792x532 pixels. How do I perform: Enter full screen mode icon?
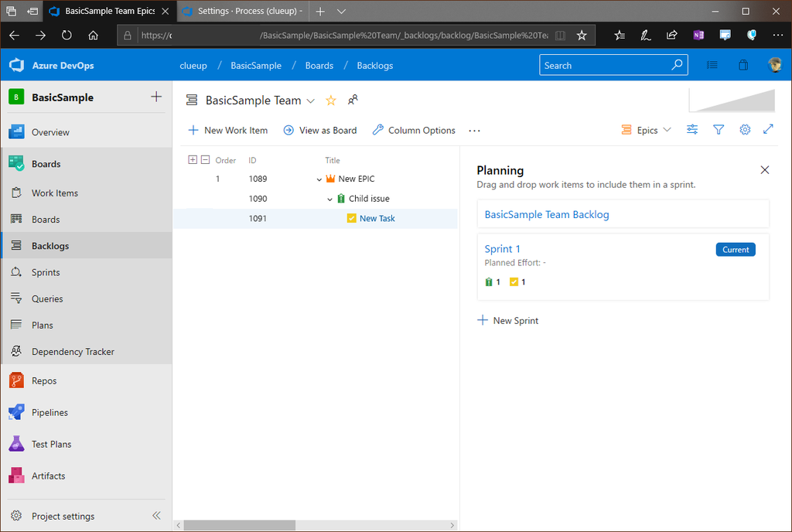coord(768,129)
